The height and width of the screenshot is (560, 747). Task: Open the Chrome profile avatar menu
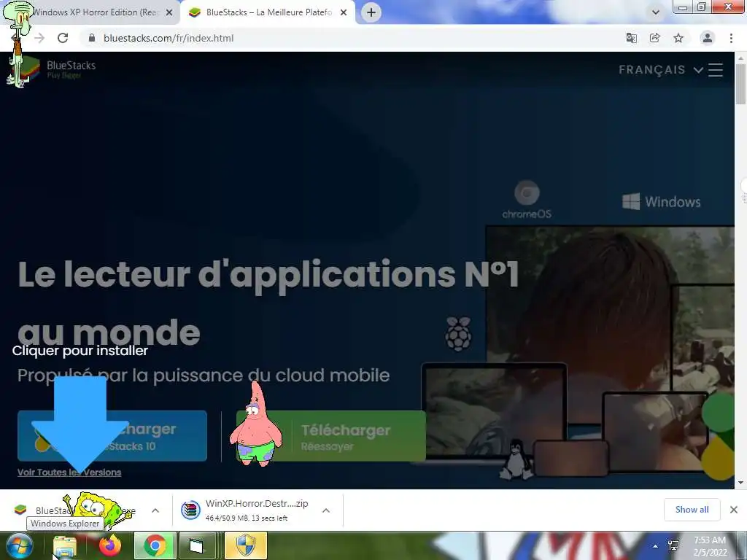708,38
